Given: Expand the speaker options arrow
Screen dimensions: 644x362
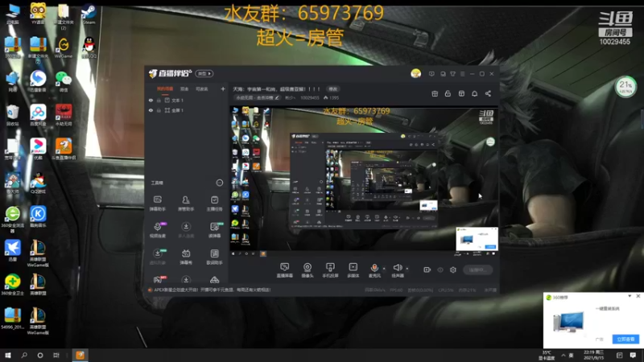Looking at the screenshot, I should 407,269.
